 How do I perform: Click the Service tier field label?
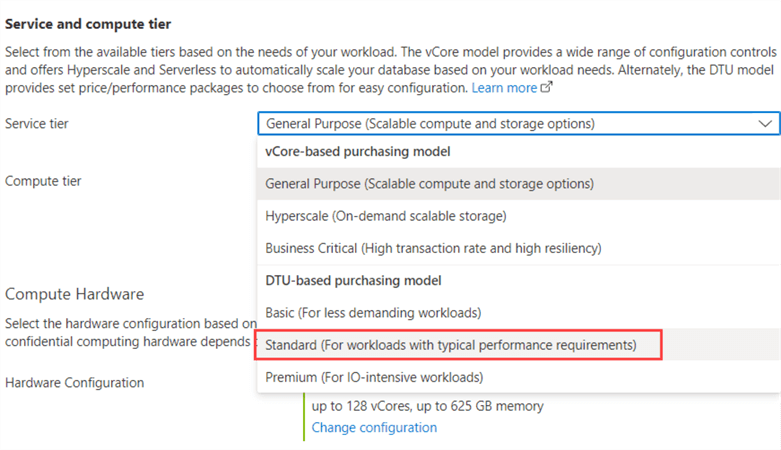tap(37, 124)
